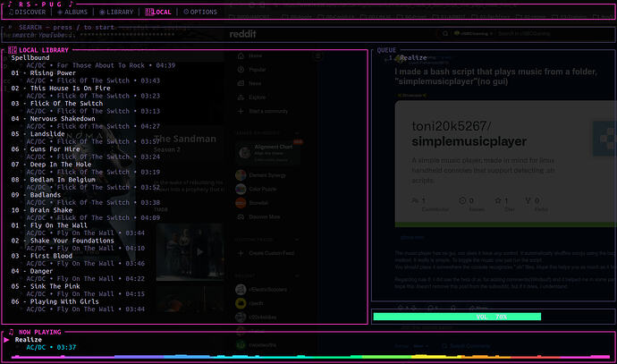
Task: Select track 01 - Rising Power
Action: pyautogui.click(x=43, y=73)
